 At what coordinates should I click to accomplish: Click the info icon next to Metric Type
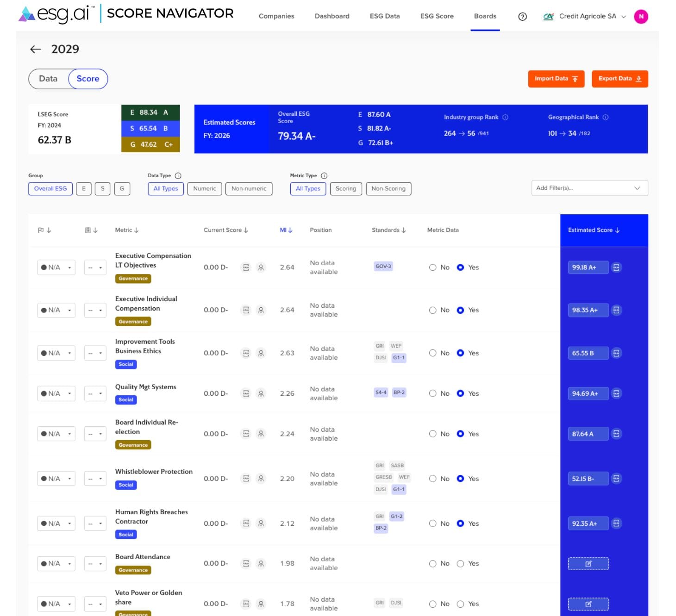pos(323,175)
